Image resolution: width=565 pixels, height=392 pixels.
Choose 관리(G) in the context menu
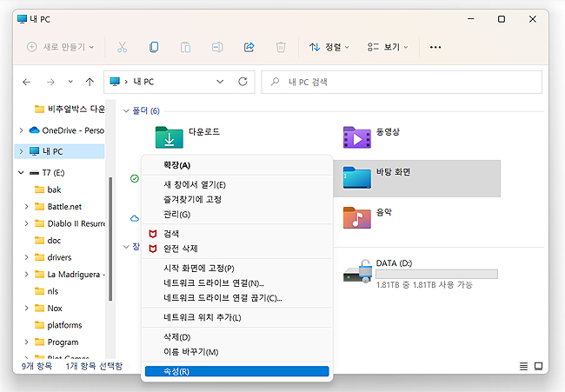[x=236, y=215]
